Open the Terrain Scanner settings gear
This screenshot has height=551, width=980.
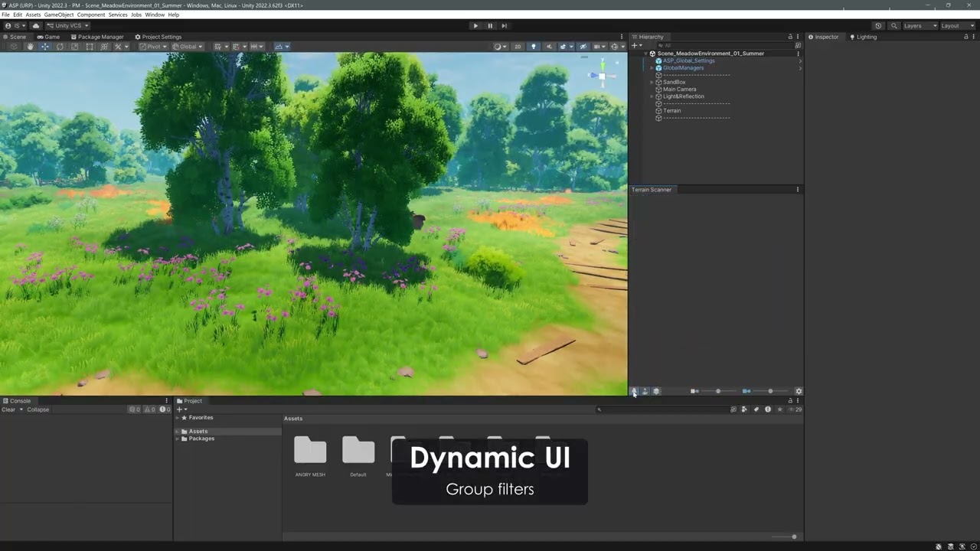[799, 391]
